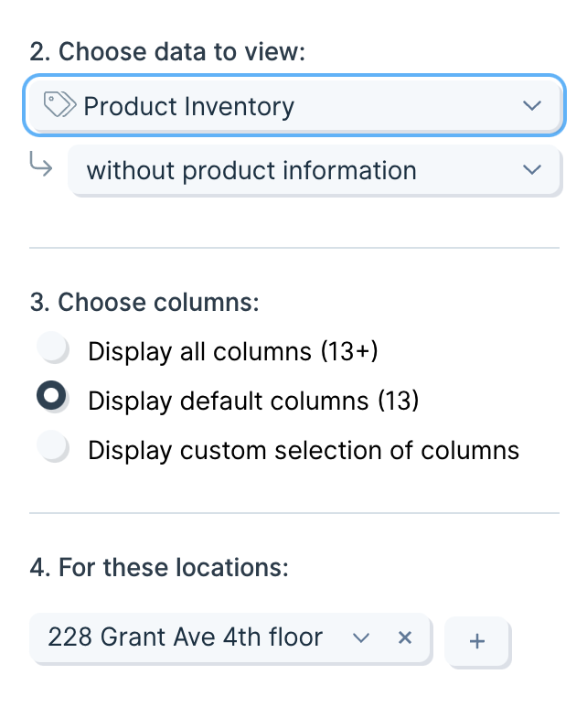Open the Product Inventory data dropdown

294,105
